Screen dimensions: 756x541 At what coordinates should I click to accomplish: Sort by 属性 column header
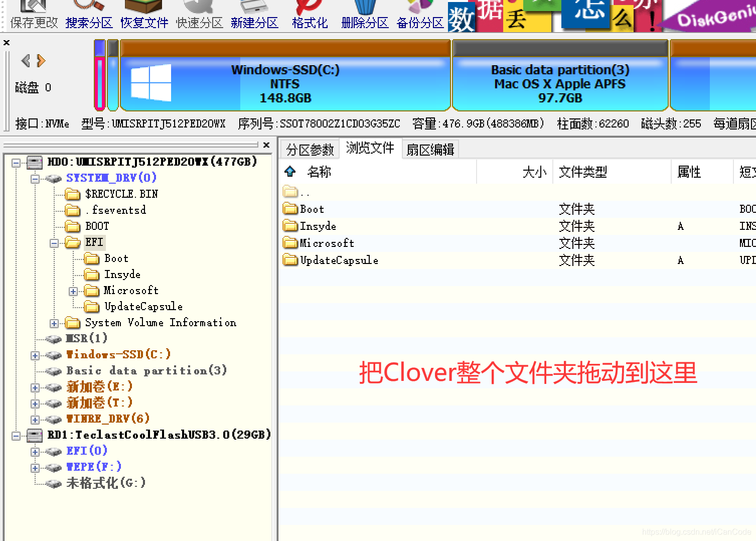pos(689,172)
